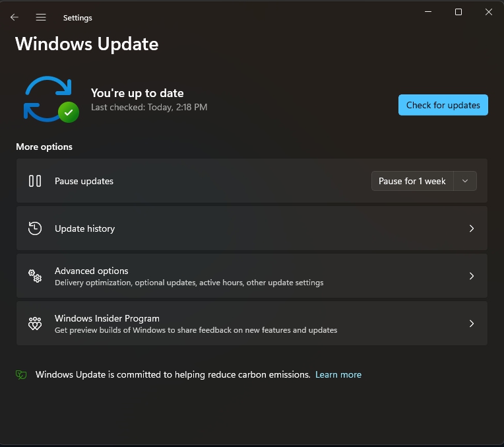Click the Advanced options gears icon

pyautogui.click(x=35, y=276)
